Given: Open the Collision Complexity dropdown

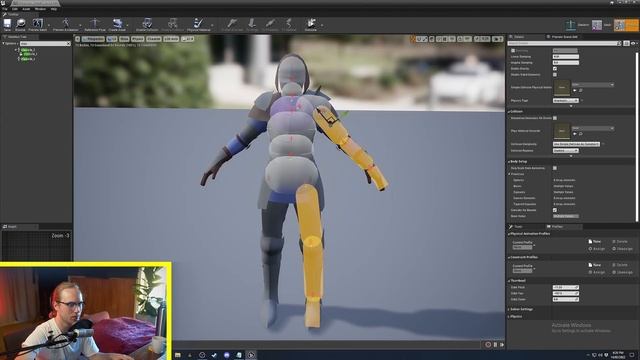Looking at the screenshot, I should pyautogui.click(x=576, y=144).
